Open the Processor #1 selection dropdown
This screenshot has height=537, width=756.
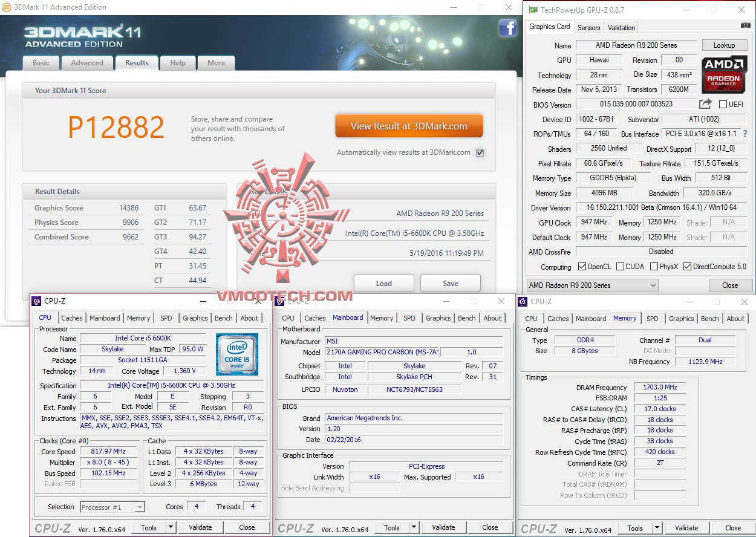coord(112,507)
